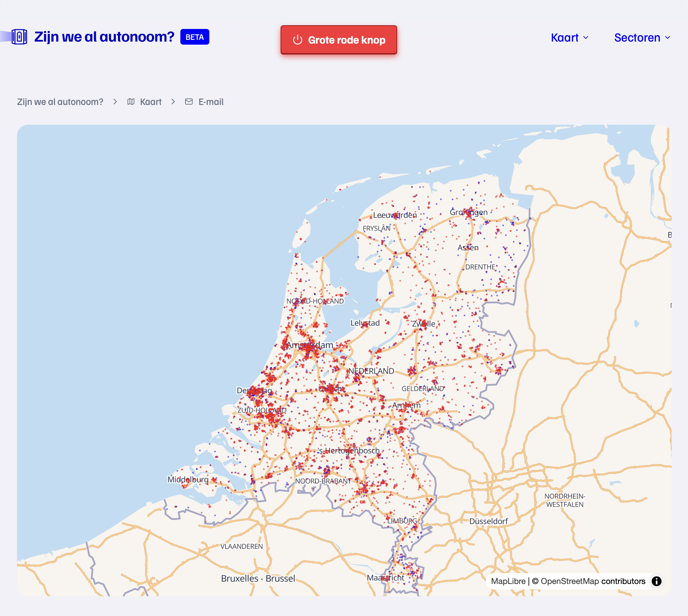Click the chevron separator before E-mail
This screenshot has width=688, height=616.
pos(173,102)
